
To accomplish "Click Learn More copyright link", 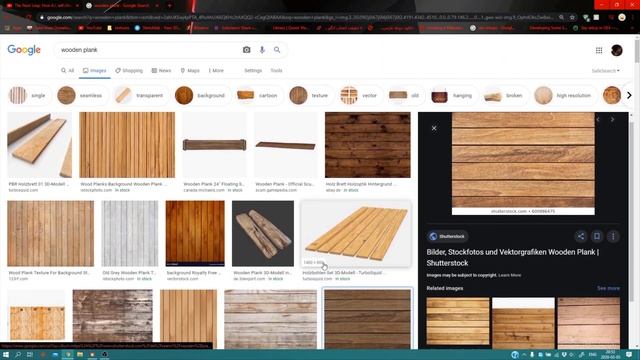I will 509,276.
